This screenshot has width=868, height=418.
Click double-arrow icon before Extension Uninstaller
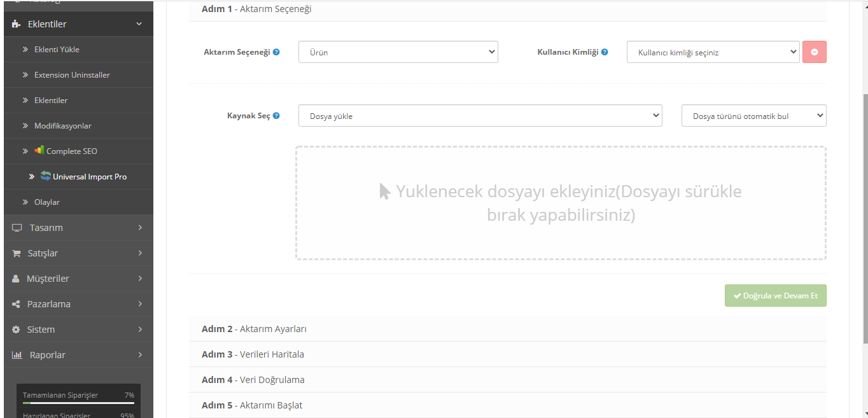coord(25,74)
